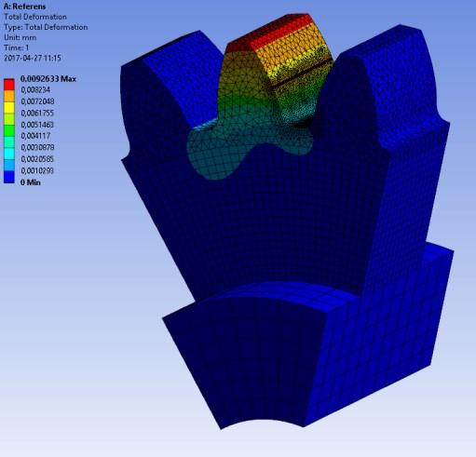Select the 0,008234 legend value
Screen dimensions: 476x457
click(x=35, y=90)
